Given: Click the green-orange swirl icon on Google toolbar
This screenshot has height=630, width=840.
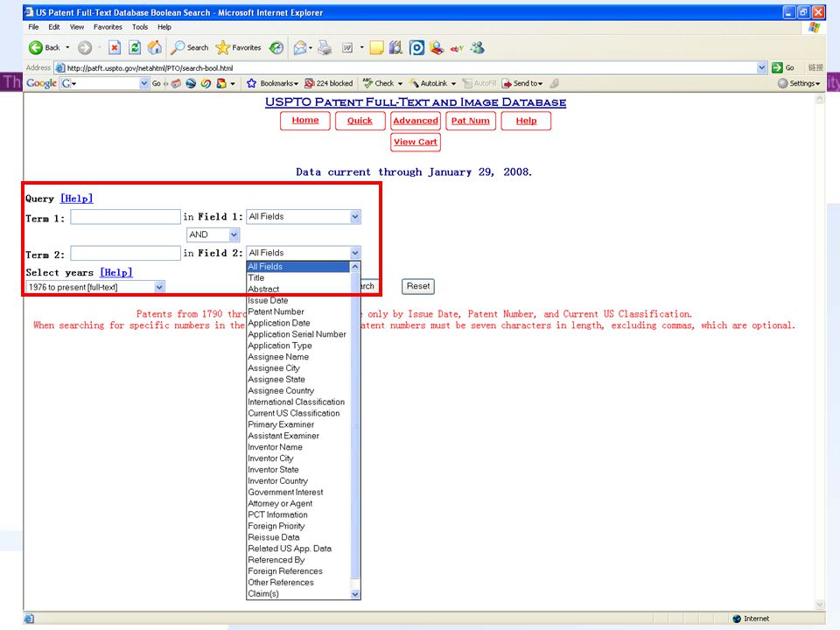Looking at the screenshot, I should click(206, 84).
